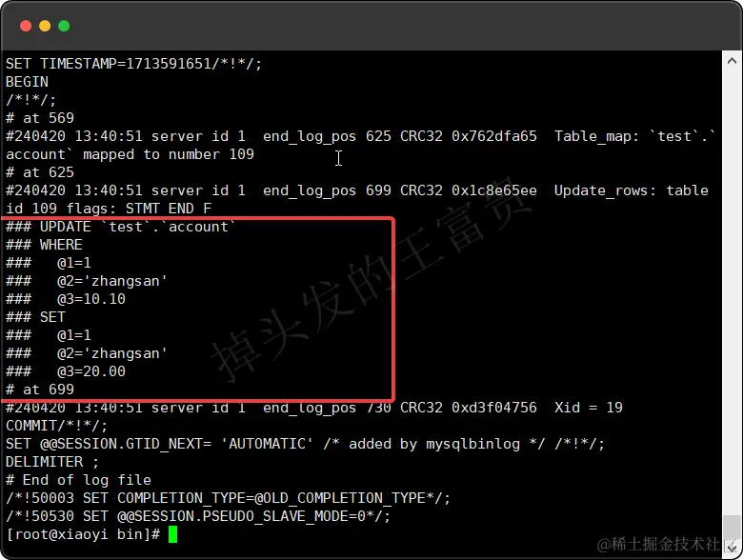Click the '# End of log file' line
743x560 pixels.
[x=79, y=480]
